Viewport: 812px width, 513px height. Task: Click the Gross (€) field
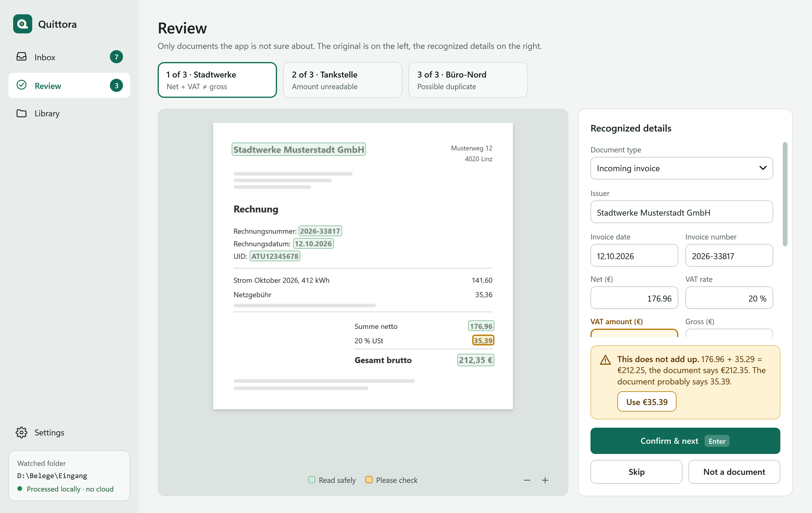point(729,333)
